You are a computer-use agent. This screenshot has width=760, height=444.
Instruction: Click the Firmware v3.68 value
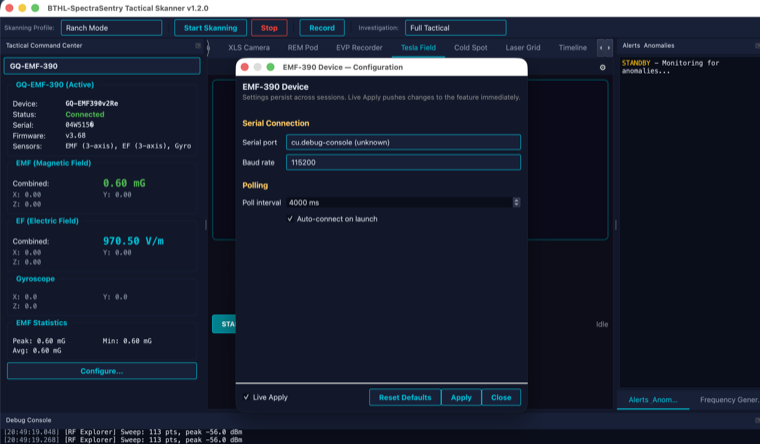[x=76, y=136]
